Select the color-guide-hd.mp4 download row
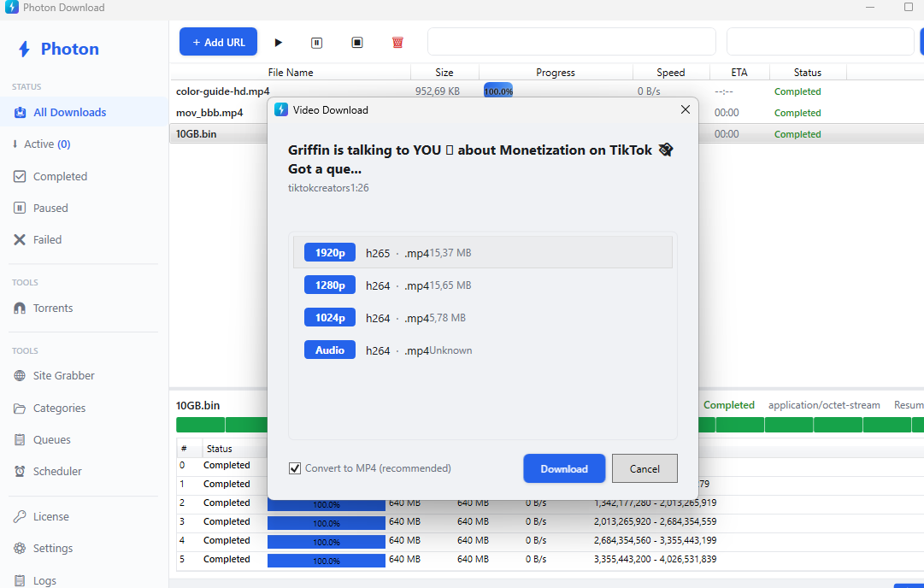This screenshot has height=588, width=924. click(x=547, y=91)
